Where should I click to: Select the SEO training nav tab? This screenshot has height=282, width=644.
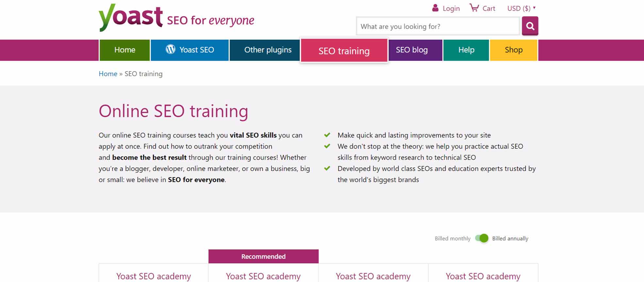coord(344,51)
